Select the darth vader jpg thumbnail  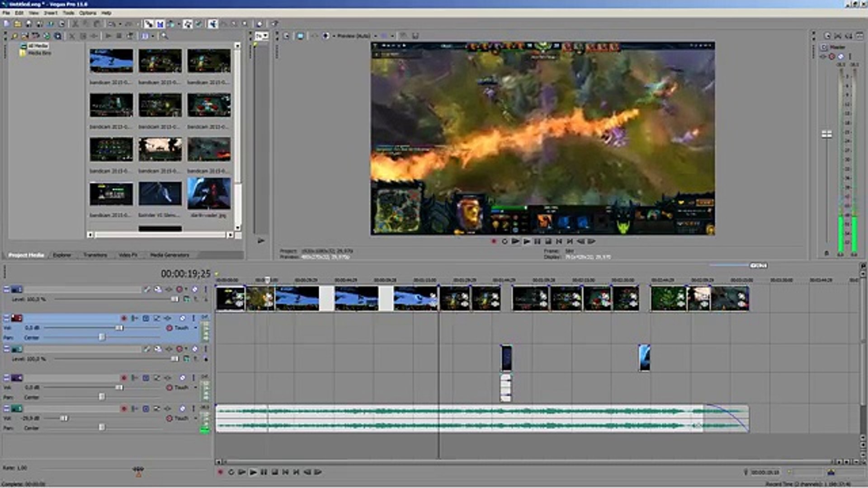[x=209, y=193]
